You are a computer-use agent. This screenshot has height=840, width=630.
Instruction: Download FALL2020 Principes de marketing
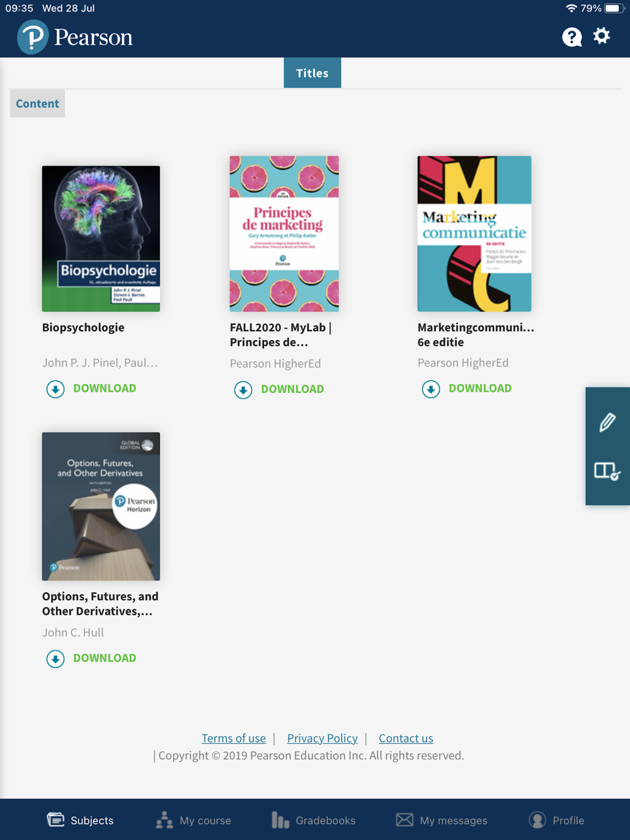pyautogui.click(x=279, y=389)
